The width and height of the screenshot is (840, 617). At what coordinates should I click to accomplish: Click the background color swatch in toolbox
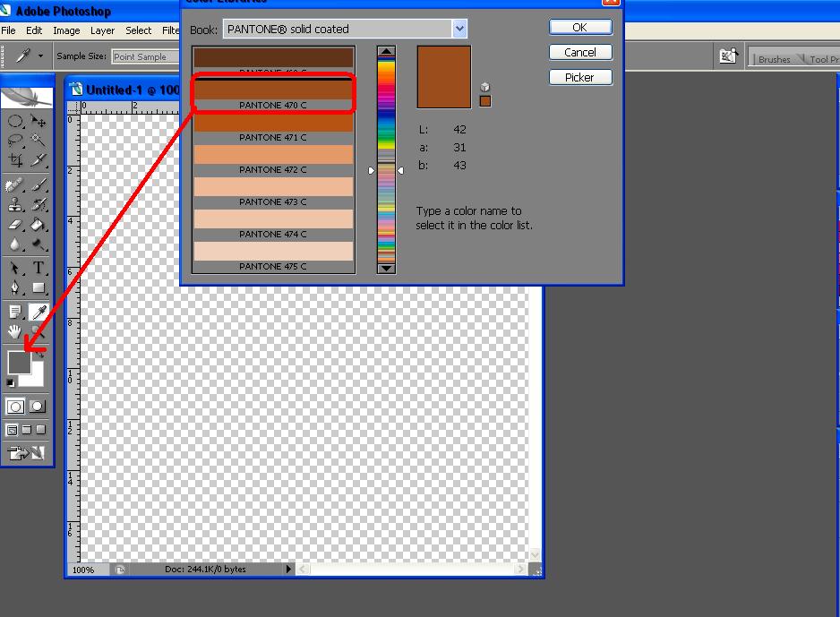[x=35, y=377]
